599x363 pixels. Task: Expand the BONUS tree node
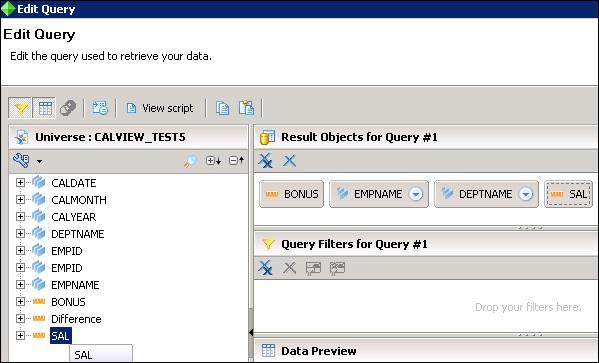[20, 301]
